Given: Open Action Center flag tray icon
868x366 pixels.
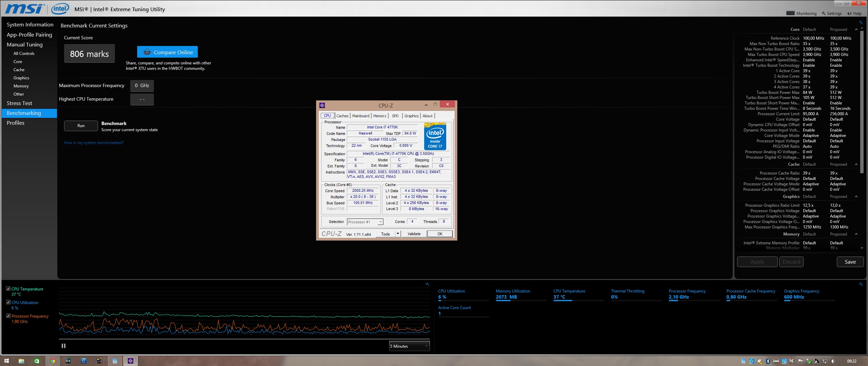Looking at the screenshot, I should (x=800, y=361).
